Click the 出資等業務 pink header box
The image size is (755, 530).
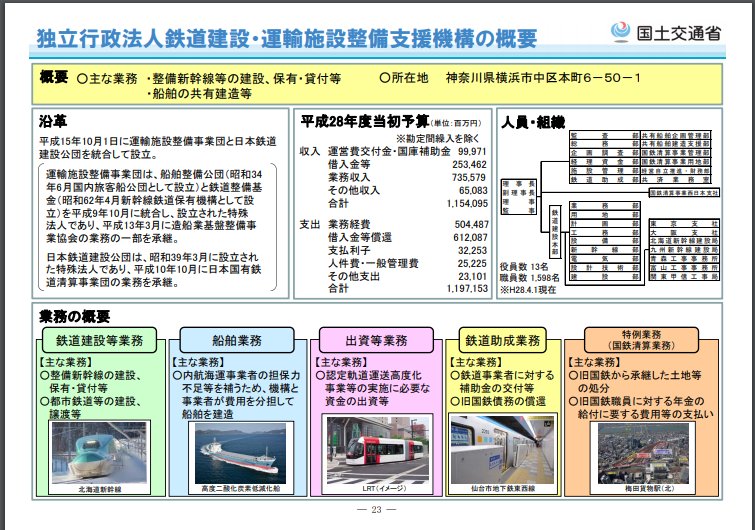[x=376, y=340]
